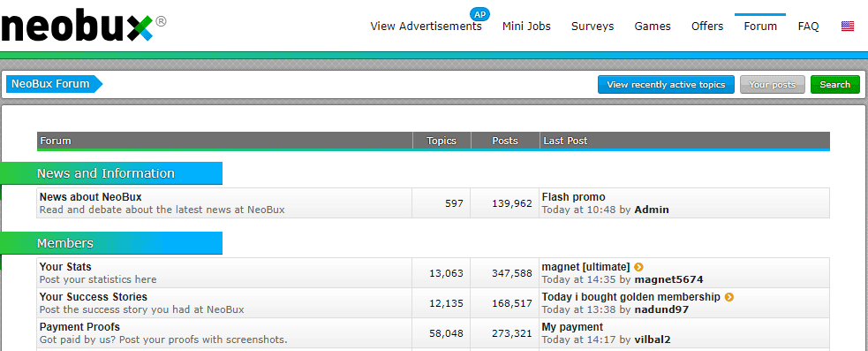Open Games page

tap(653, 26)
